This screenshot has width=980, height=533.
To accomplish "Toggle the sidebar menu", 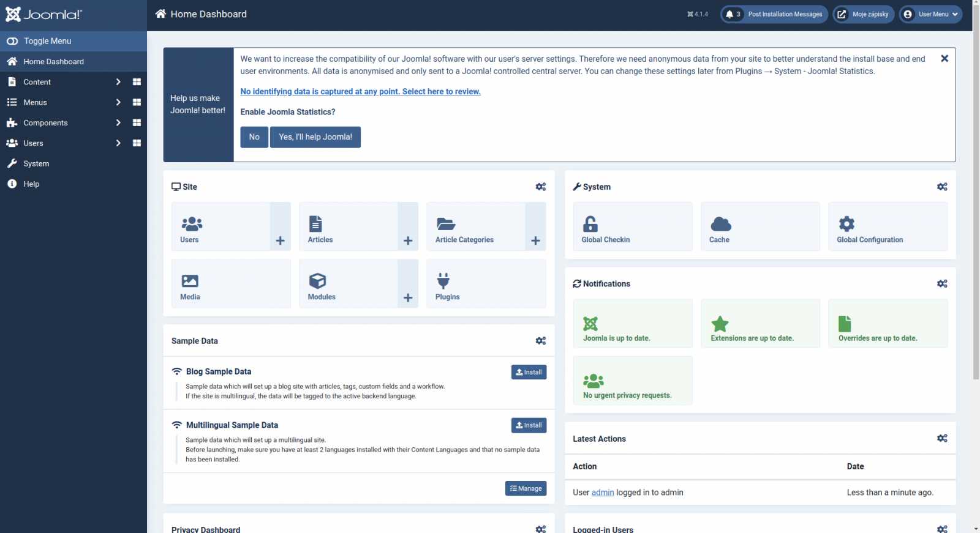I will click(x=73, y=41).
